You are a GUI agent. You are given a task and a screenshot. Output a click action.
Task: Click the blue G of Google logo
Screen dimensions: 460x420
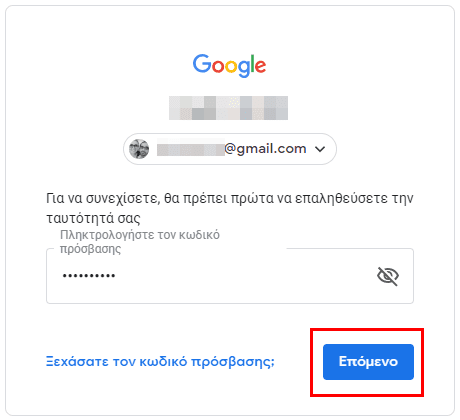click(x=202, y=64)
